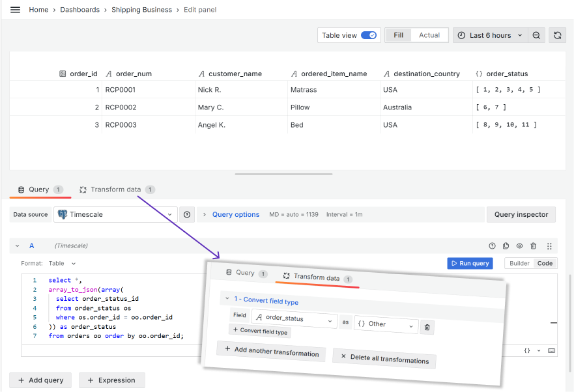Image resolution: width=574 pixels, height=392 pixels.
Task: Delete query A with the trash icon
Action: point(533,246)
